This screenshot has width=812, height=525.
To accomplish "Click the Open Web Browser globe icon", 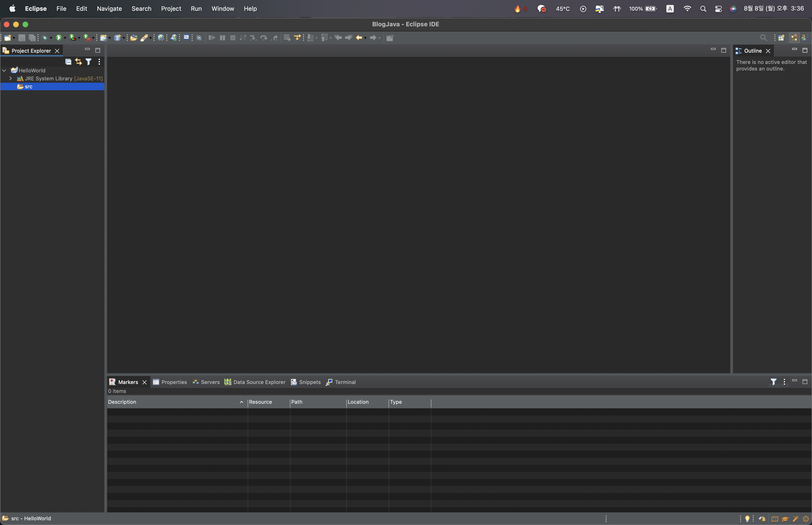I will click(x=161, y=38).
